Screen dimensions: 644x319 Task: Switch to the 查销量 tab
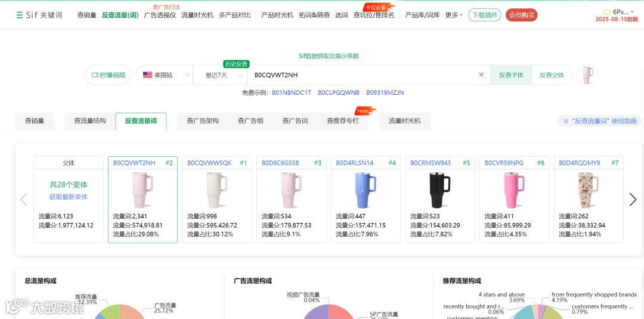[35, 121]
